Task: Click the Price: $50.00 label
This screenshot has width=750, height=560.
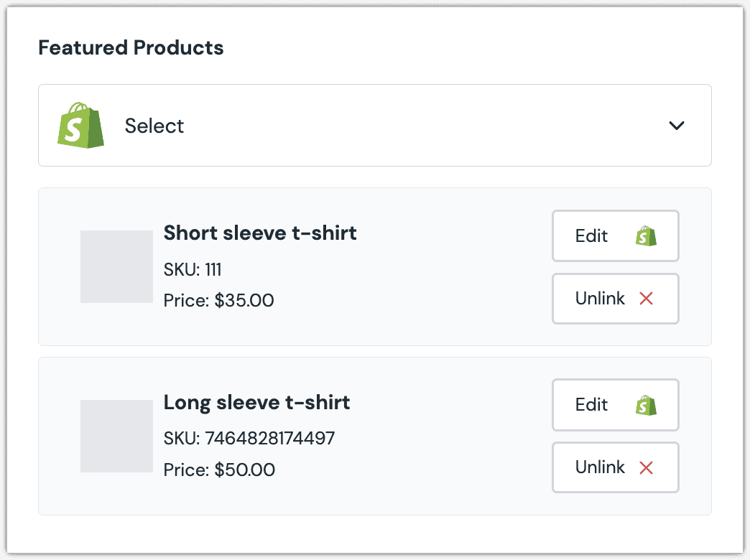Action: [219, 470]
